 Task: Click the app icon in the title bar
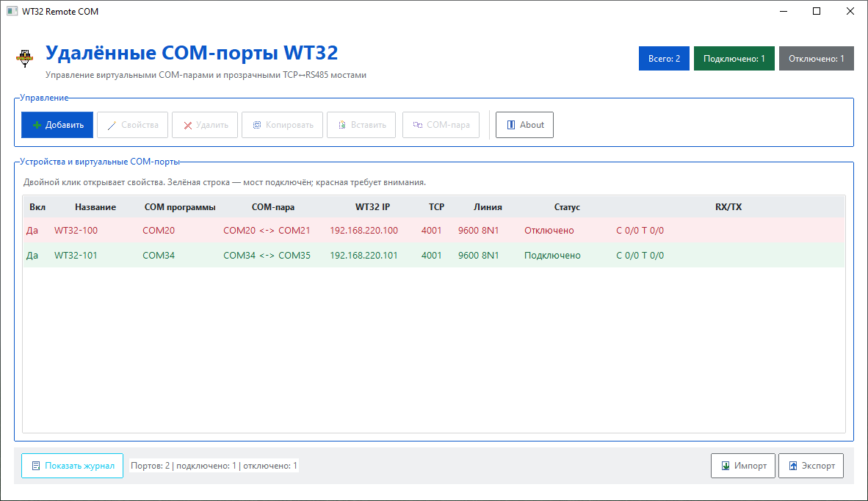coord(12,11)
